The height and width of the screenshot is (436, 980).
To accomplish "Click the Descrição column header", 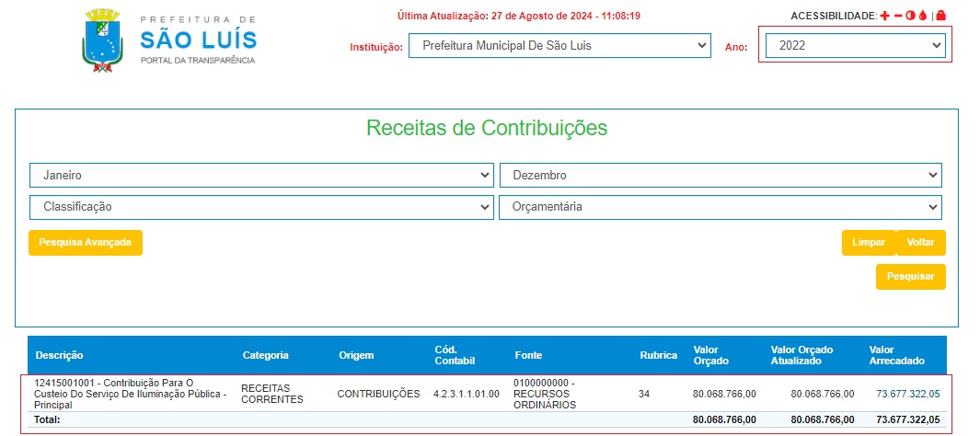I will point(60,355).
